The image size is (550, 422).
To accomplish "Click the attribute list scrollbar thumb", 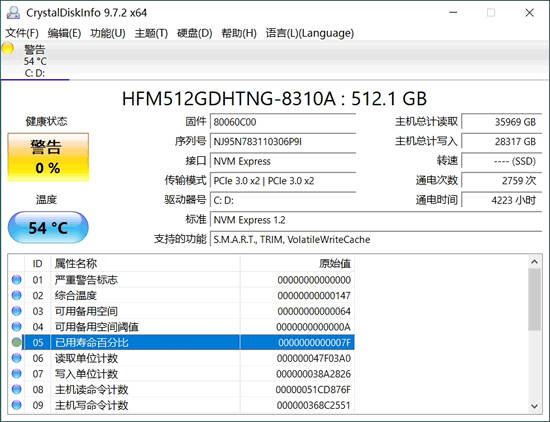I will pos(534,300).
